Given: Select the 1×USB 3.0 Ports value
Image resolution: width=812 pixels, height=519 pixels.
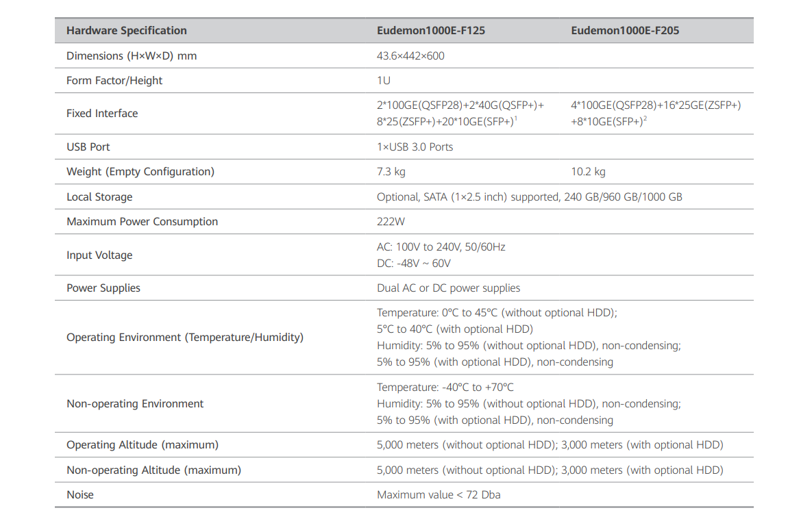Looking at the screenshot, I should coord(415,147).
